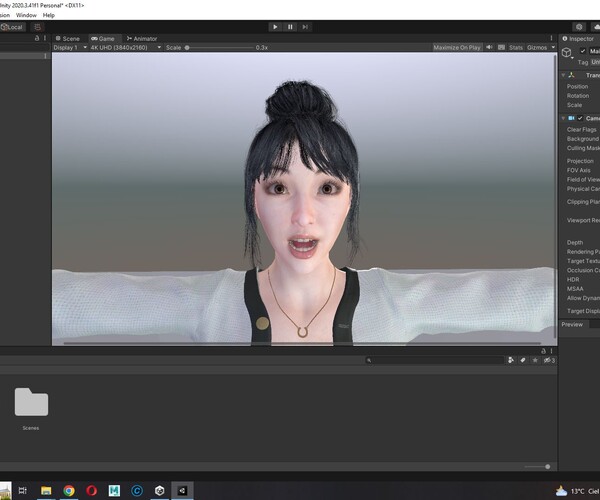Mute audio with the speaker icon
The height and width of the screenshot is (500, 600).
tap(489, 47)
